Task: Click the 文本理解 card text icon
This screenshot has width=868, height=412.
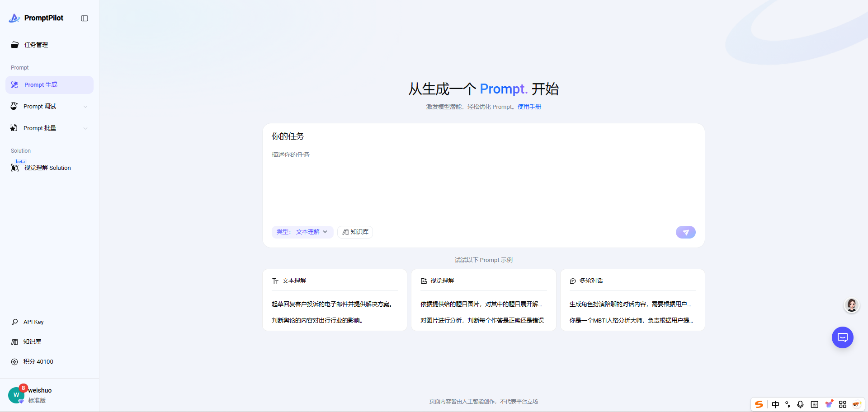Action: (x=275, y=281)
